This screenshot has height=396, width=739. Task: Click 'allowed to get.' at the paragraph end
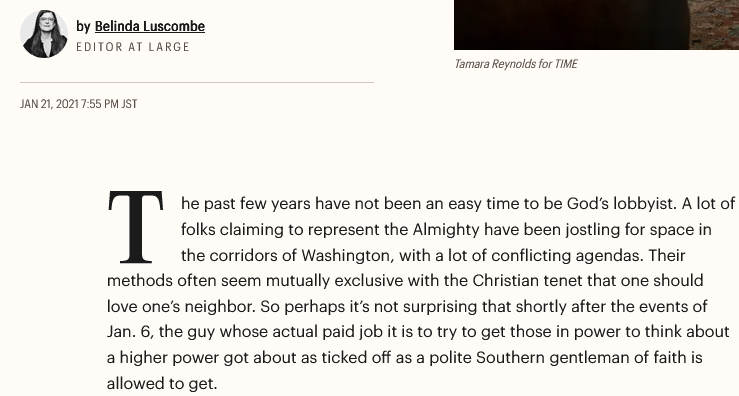(162, 384)
